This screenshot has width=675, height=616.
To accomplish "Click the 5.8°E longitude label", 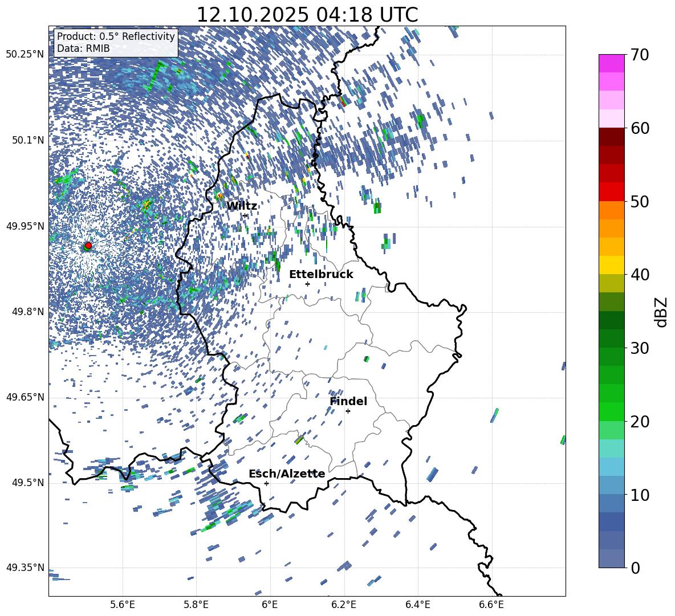I will click(x=196, y=605).
